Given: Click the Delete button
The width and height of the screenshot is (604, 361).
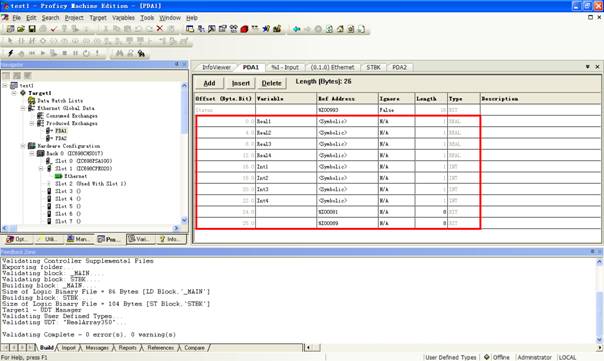Looking at the screenshot, I should tap(272, 83).
